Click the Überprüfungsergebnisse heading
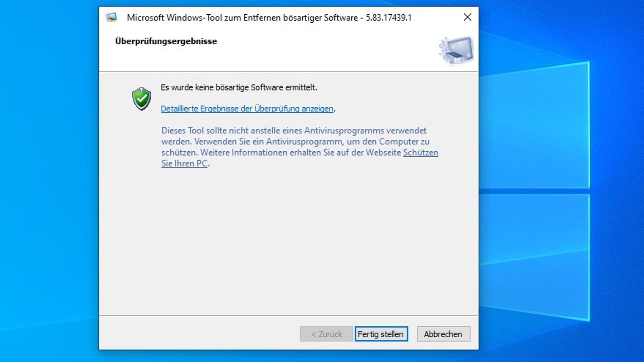Viewport: 644px width, 362px height. point(166,41)
